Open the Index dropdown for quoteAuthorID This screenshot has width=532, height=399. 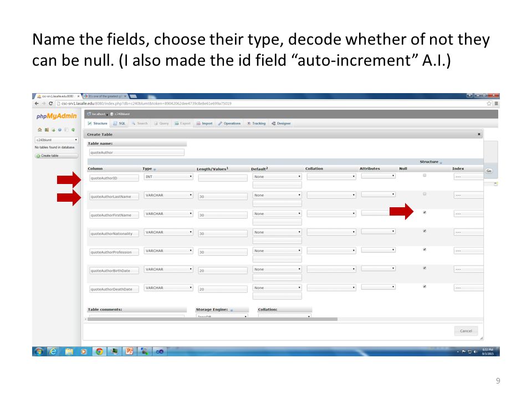469,177
